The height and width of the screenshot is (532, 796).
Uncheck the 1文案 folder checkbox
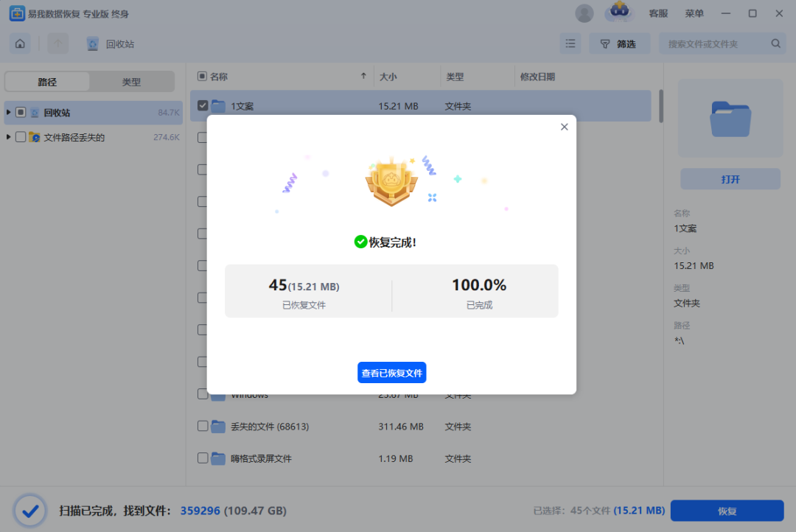[x=203, y=105]
